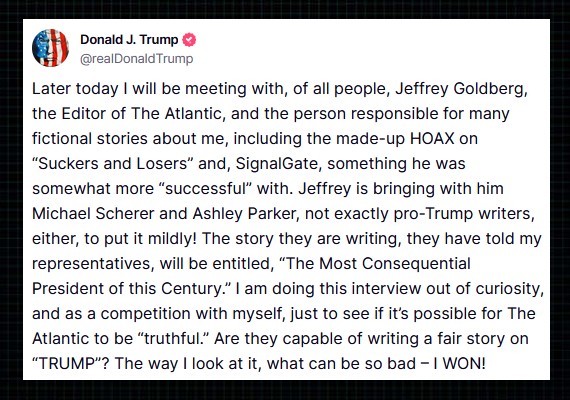
Task: Open the flag-painted profile avatar
Action: coord(50,48)
